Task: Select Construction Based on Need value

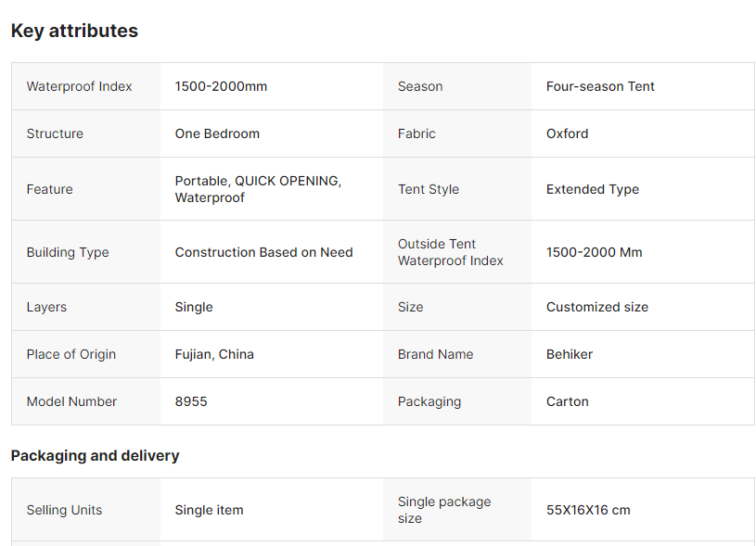Action: click(263, 252)
